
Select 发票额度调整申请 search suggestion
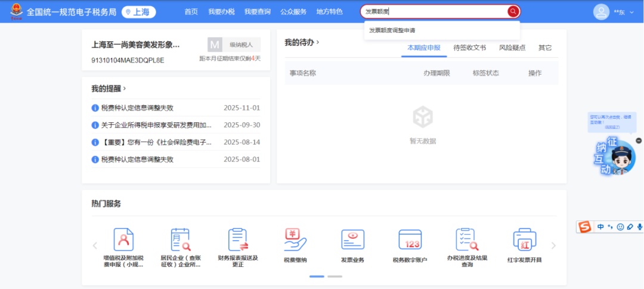392,30
